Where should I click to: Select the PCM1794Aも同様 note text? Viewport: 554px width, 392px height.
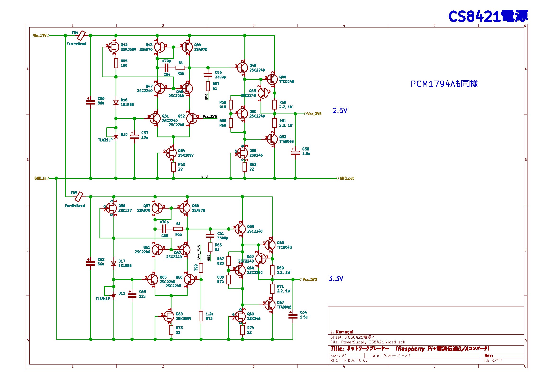pyautogui.click(x=444, y=84)
